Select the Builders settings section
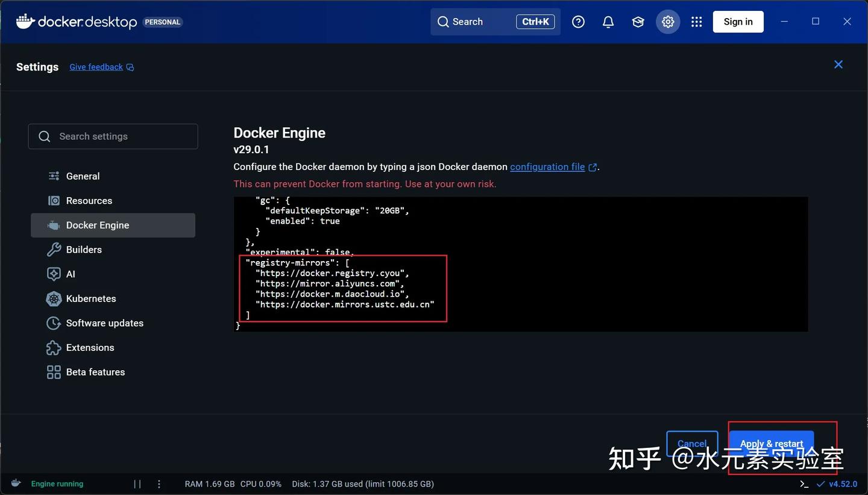Viewport: 868px width, 495px height. (84, 249)
